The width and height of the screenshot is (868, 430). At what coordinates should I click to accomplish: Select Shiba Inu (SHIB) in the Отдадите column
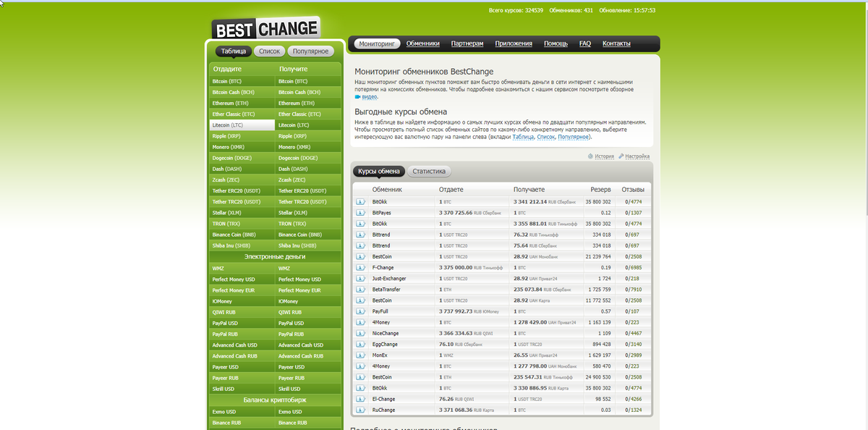(x=242, y=245)
